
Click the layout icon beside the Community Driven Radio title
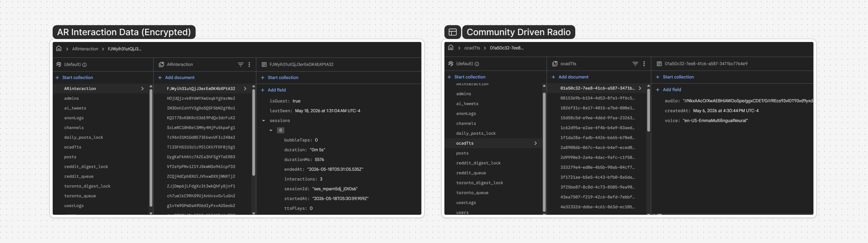[453, 32]
